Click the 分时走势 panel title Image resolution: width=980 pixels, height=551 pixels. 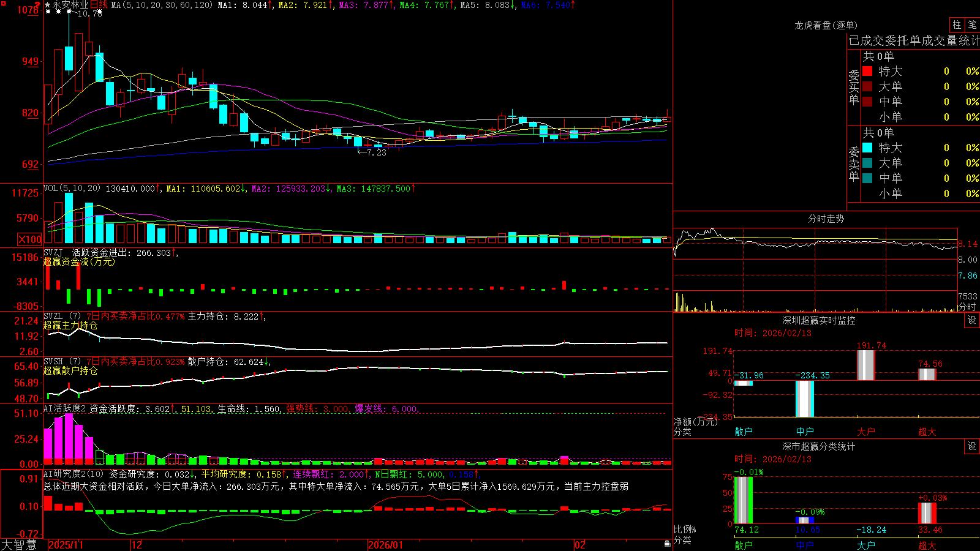click(826, 219)
